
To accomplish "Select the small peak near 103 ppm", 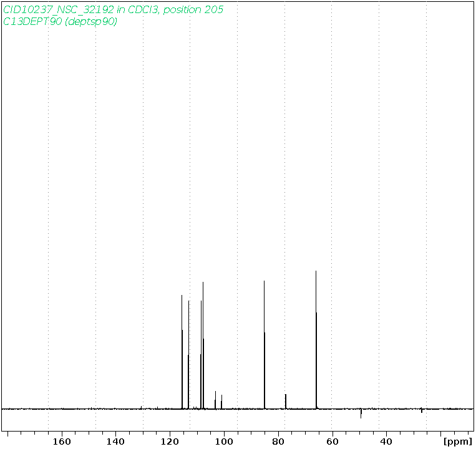I will coord(215,400).
